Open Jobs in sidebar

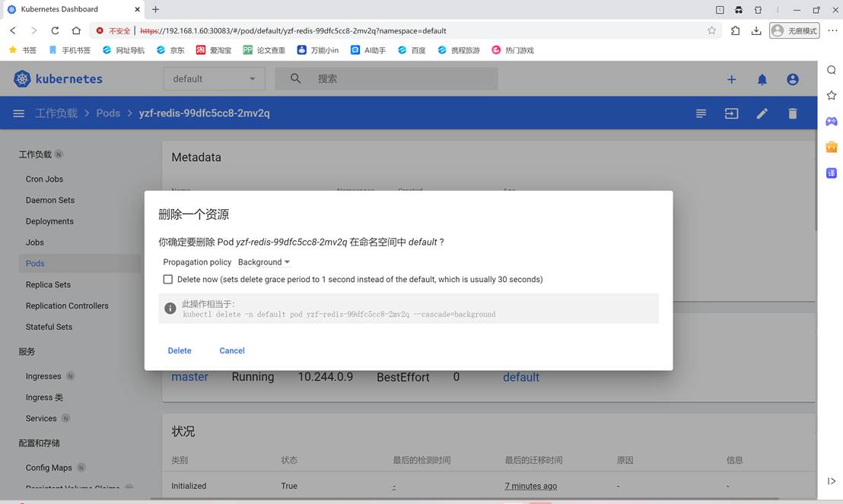click(x=34, y=242)
